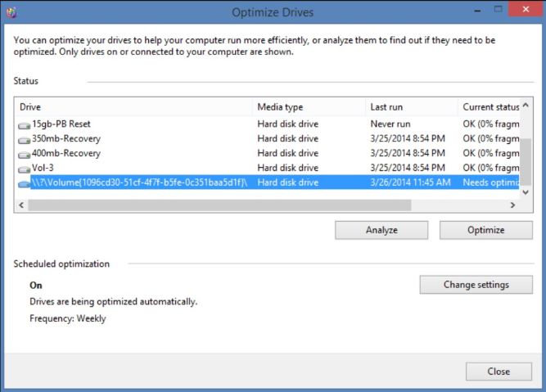
Task: Select the Vol-3 drive icon
Action: tap(24, 168)
